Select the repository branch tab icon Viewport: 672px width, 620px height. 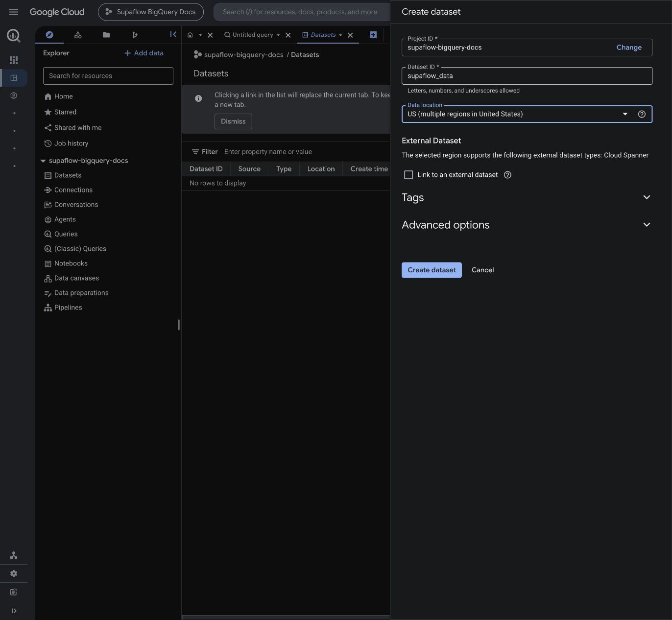(x=135, y=35)
